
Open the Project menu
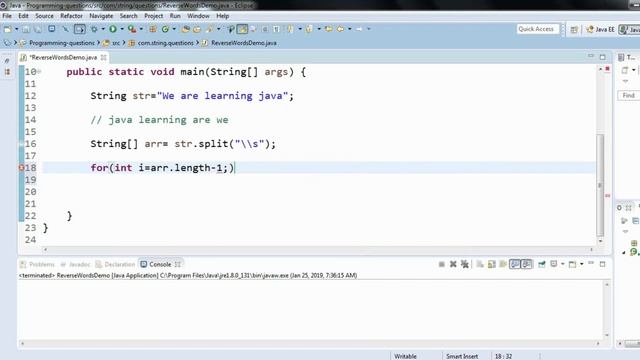153,16
